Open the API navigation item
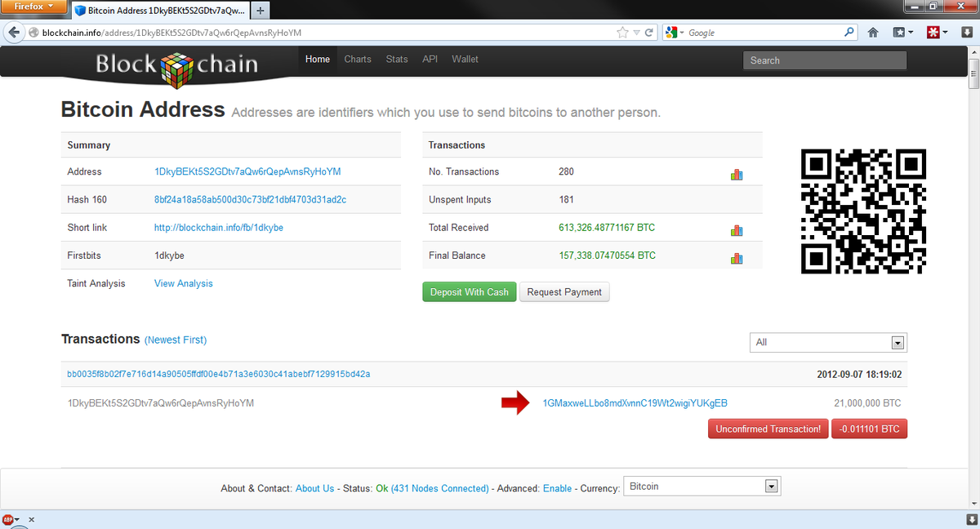The height and width of the screenshot is (529, 980). (x=430, y=59)
